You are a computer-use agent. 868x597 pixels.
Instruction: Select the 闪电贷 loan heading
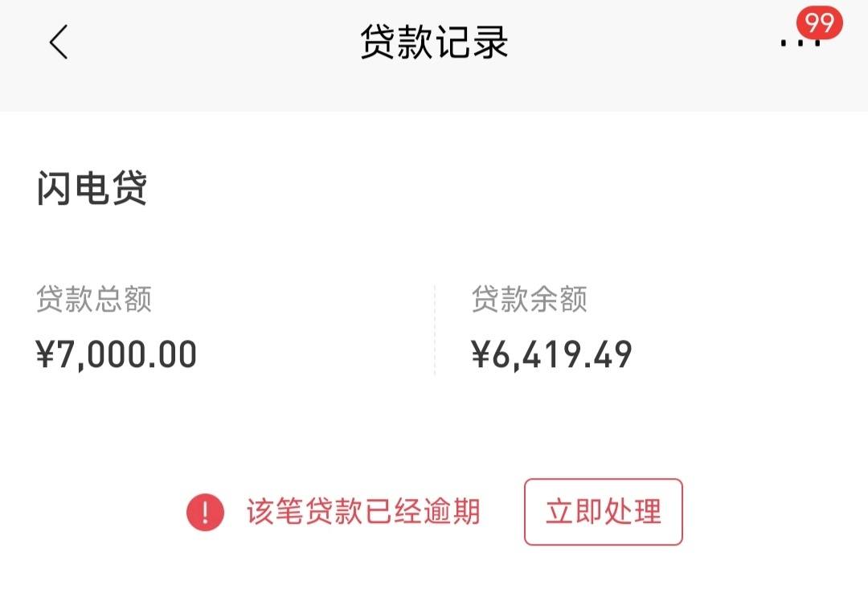tap(92, 188)
